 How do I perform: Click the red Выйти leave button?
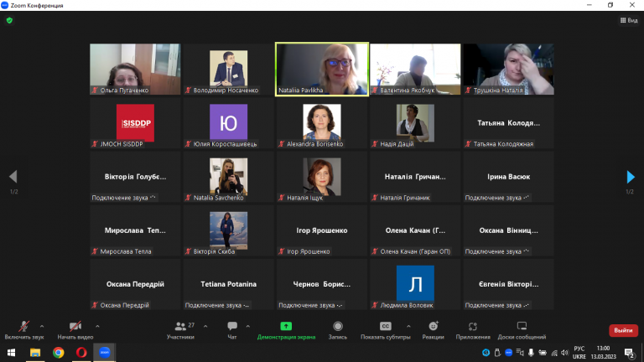pyautogui.click(x=623, y=330)
